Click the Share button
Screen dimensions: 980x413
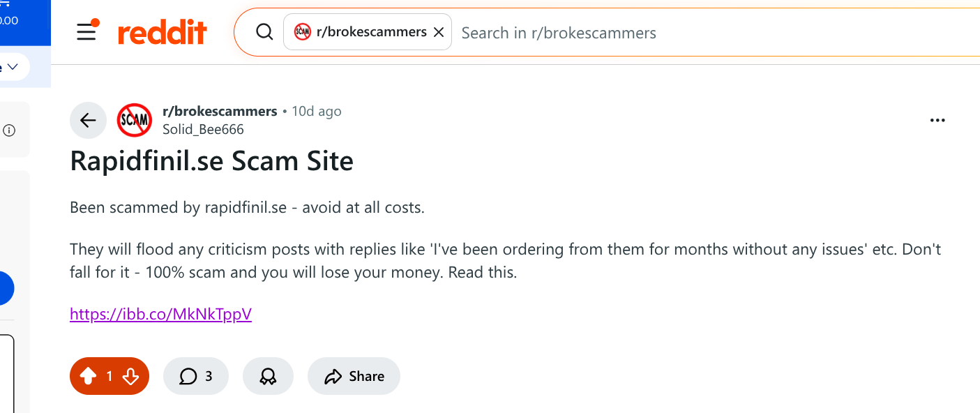[354, 376]
